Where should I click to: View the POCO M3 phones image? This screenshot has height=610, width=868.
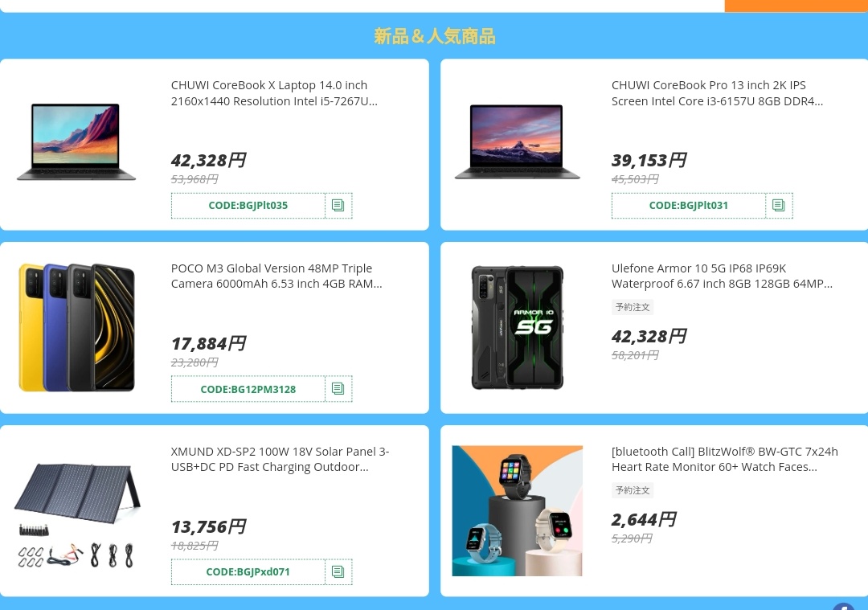coord(76,328)
